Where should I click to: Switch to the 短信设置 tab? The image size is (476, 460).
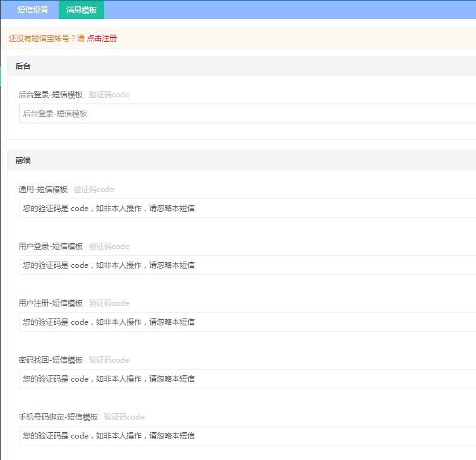coord(33,10)
